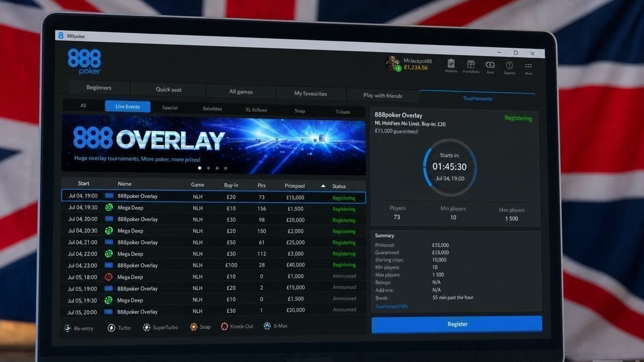Select the third banner carousel dot
644x362 pixels.
tap(217, 168)
